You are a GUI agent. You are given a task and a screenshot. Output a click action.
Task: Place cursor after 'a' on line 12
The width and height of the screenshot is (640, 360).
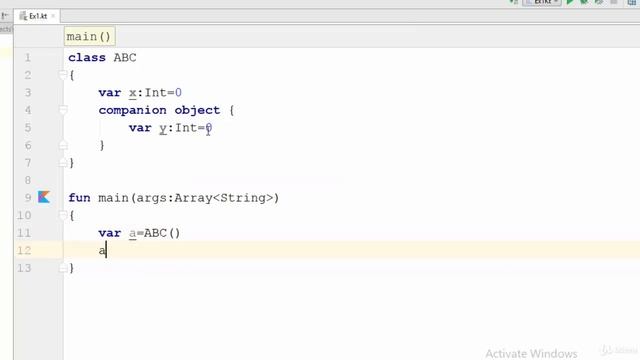[106, 250]
